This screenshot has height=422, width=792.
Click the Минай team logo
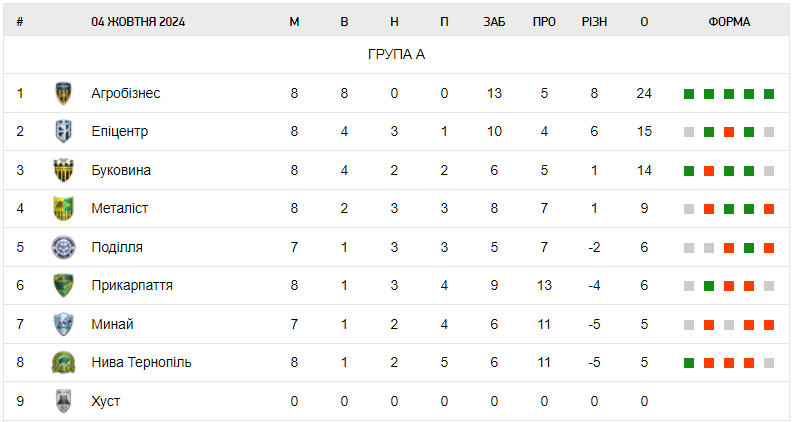[63, 324]
